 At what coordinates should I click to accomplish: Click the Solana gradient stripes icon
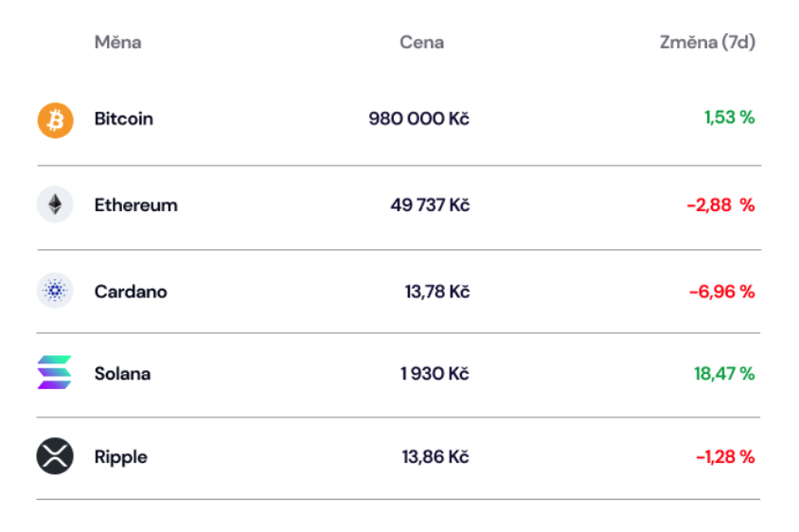(x=55, y=373)
